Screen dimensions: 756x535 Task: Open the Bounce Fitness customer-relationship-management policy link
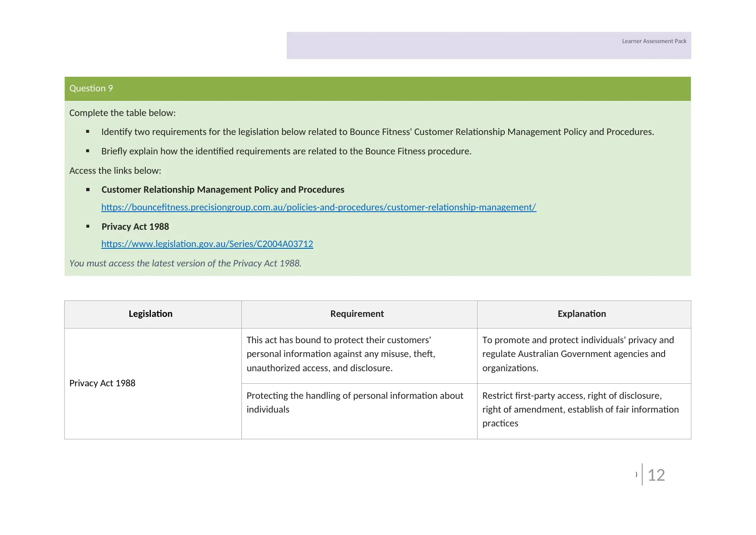pyautogui.click(x=319, y=207)
